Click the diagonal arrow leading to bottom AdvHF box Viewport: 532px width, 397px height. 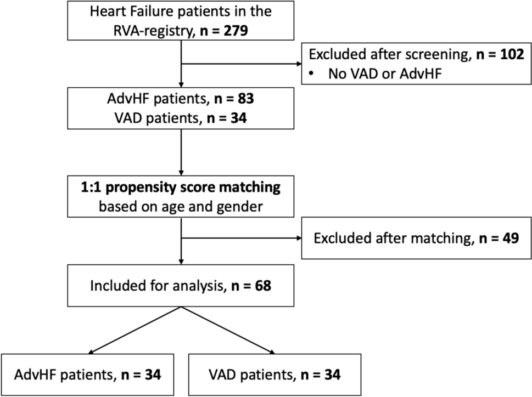(x=133, y=330)
